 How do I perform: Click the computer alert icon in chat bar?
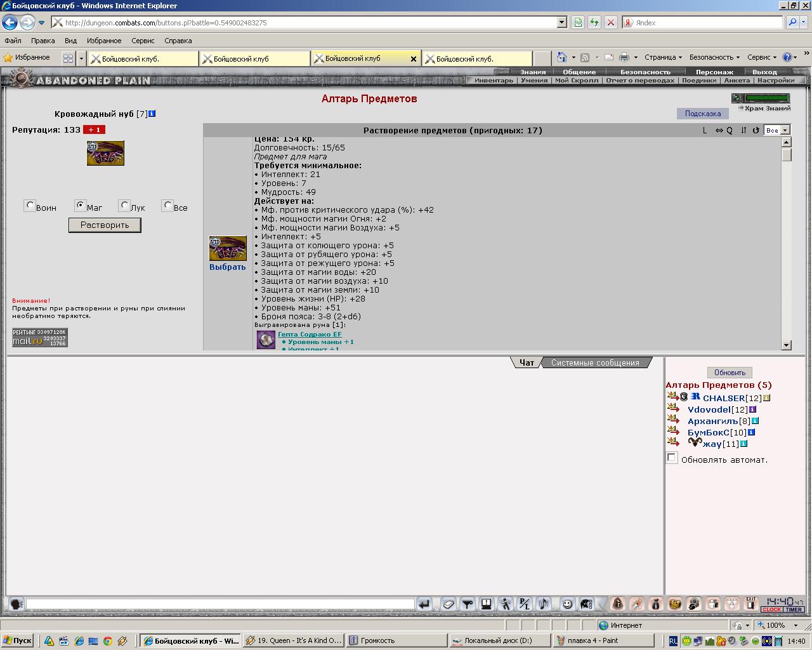[487, 604]
